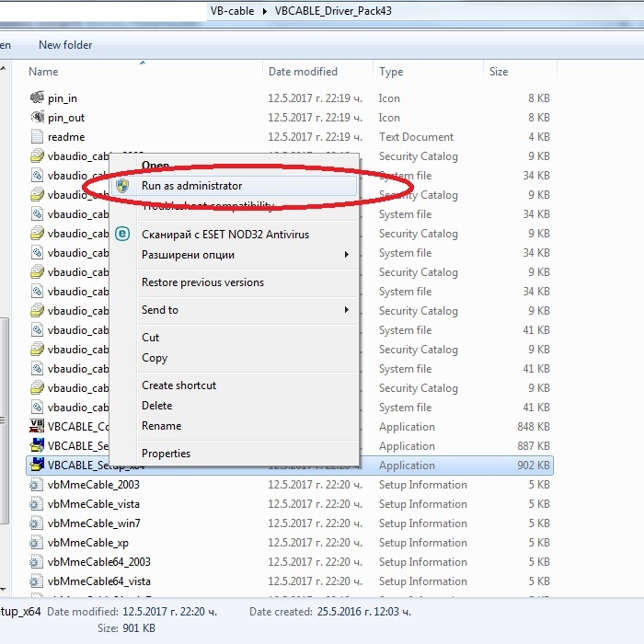Click the vbMmeCable_2003 setup information icon
The height and width of the screenshot is (644, 644).
tap(36, 484)
